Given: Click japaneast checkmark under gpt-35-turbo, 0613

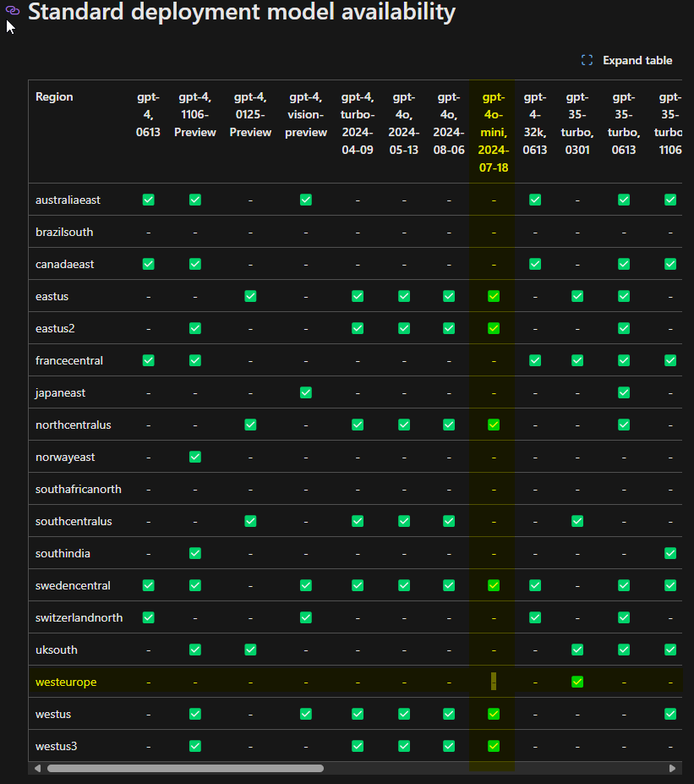Looking at the screenshot, I should (624, 393).
